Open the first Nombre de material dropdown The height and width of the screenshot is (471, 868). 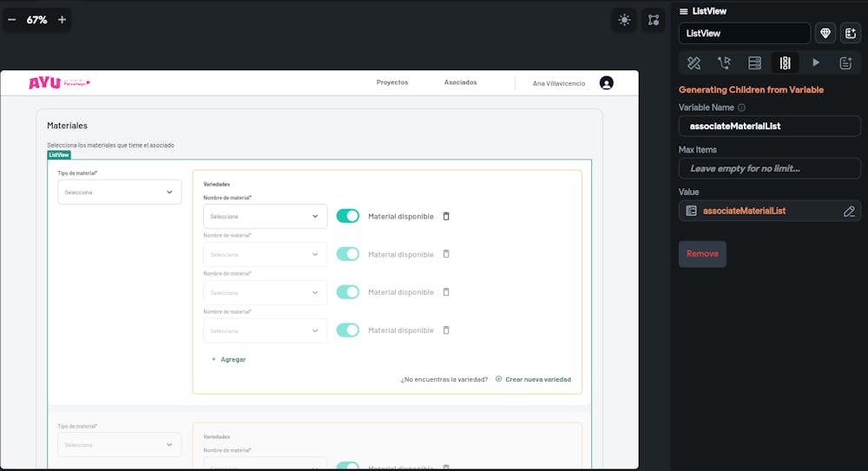[265, 216]
